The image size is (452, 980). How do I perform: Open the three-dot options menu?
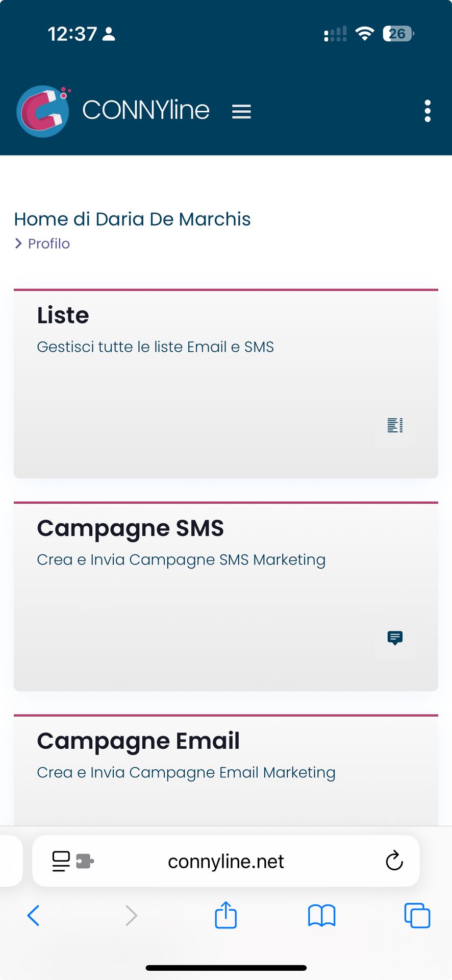[x=428, y=111]
